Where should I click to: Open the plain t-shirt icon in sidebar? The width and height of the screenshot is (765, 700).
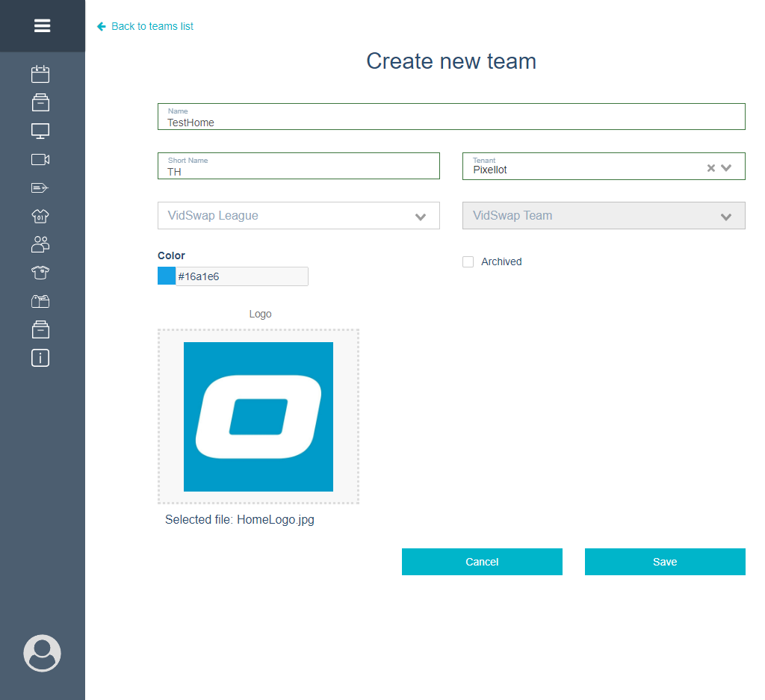pos(40,273)
